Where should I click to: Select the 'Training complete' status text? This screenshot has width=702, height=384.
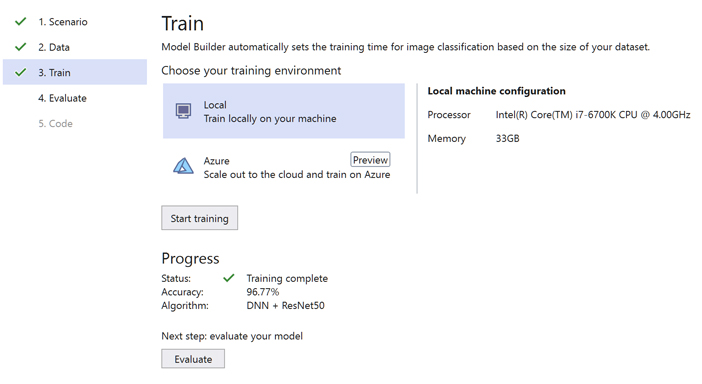click(287, 278)
